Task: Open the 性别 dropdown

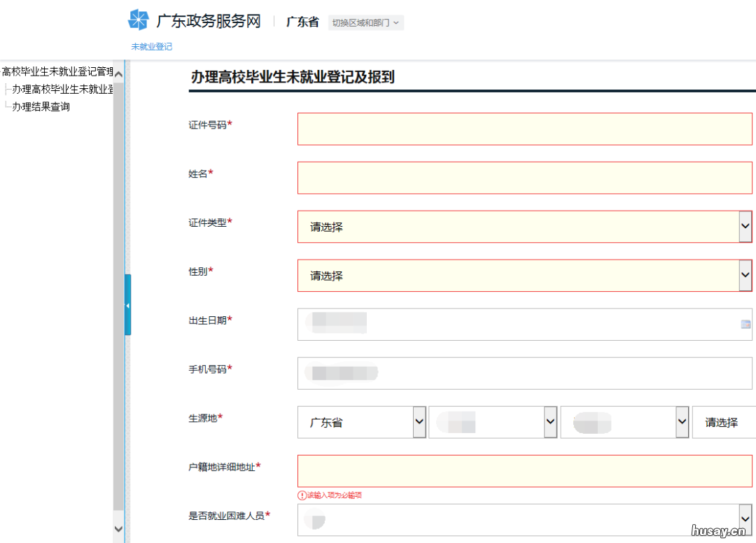Action: tap(743, 276)
